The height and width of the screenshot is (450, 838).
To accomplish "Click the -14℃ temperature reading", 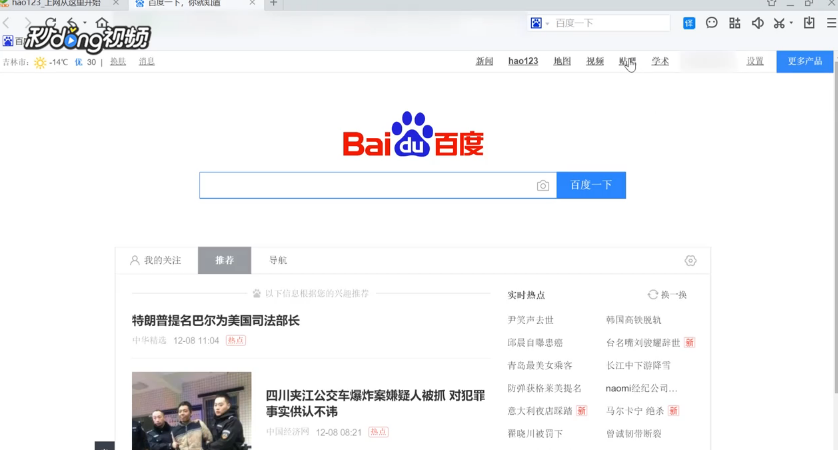I will 59,62.
